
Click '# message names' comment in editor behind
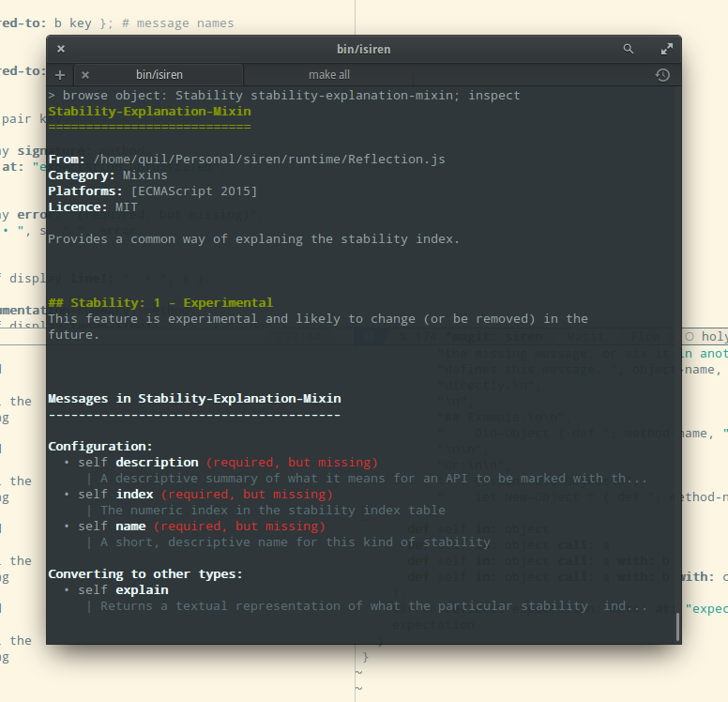tap(178, 23)
